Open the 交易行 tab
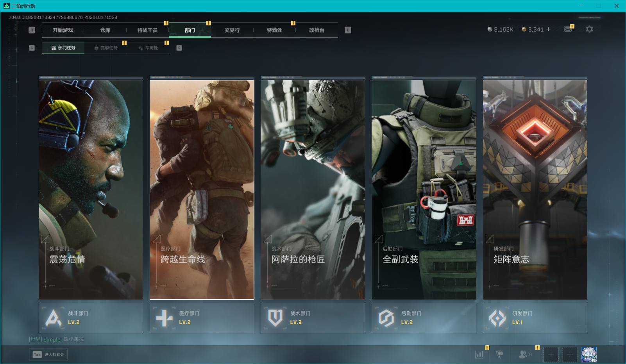Viewport: 626px width, 364px height. (x=232, y=30)
